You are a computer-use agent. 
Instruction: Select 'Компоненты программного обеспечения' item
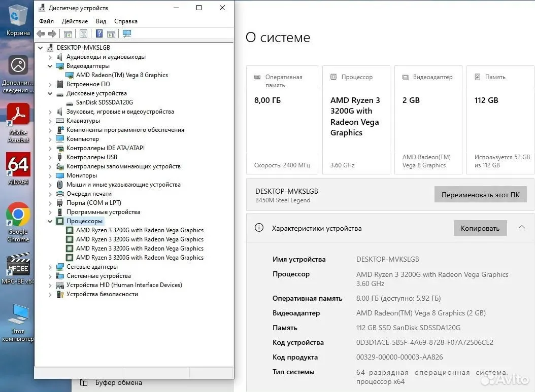(125, 130)
